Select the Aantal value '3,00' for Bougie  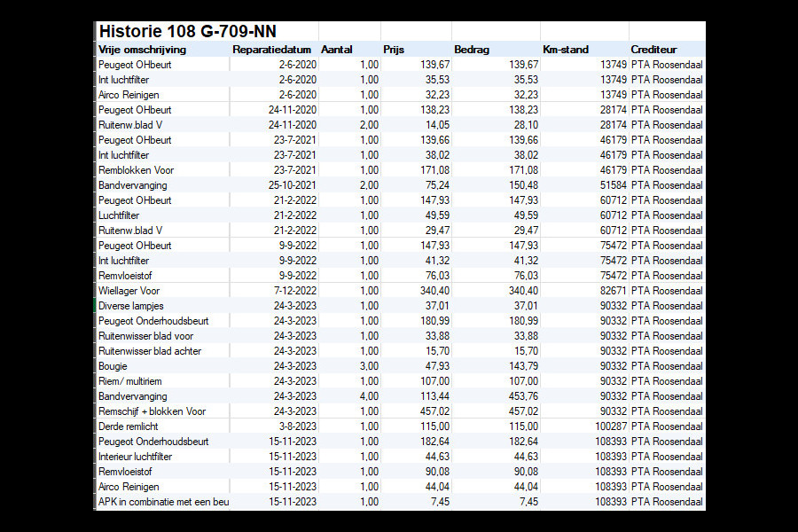370,366
